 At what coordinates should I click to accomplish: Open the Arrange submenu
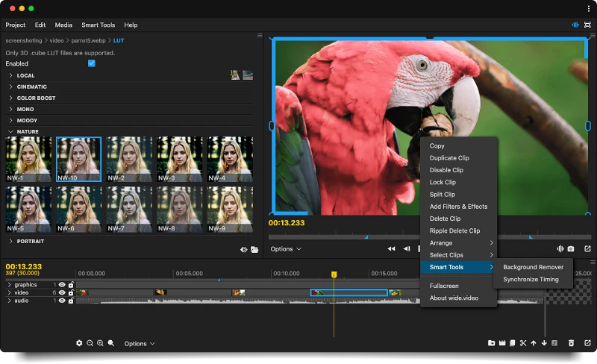pos(459,243)
